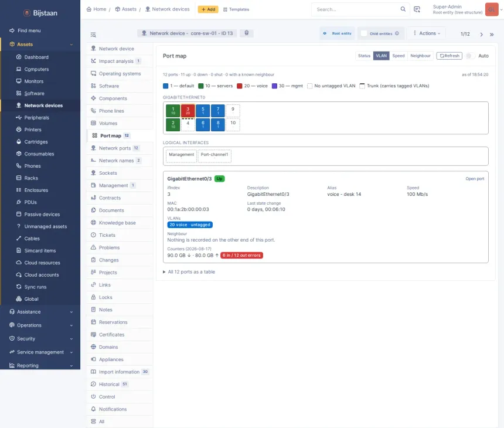Viewport: 504px width, 428px height.
Task: Jump to last record double arrow
Action: pyautogui.click(x=492, y=35)
